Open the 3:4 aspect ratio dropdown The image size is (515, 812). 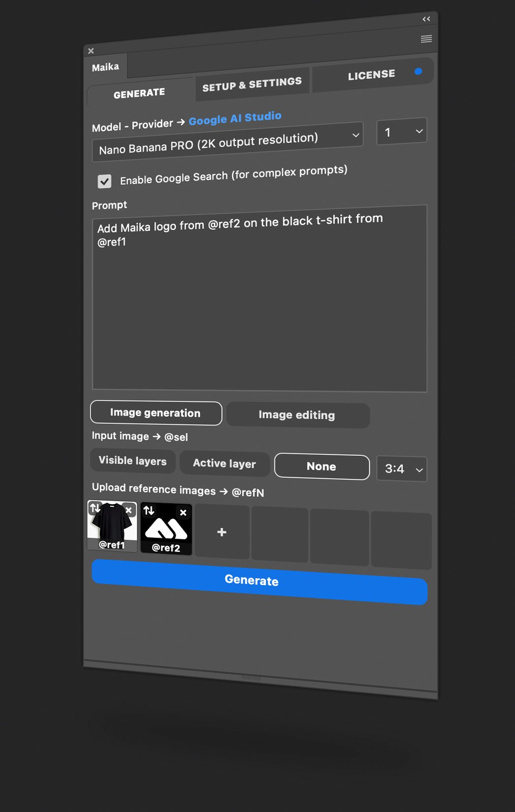[402, 469]
